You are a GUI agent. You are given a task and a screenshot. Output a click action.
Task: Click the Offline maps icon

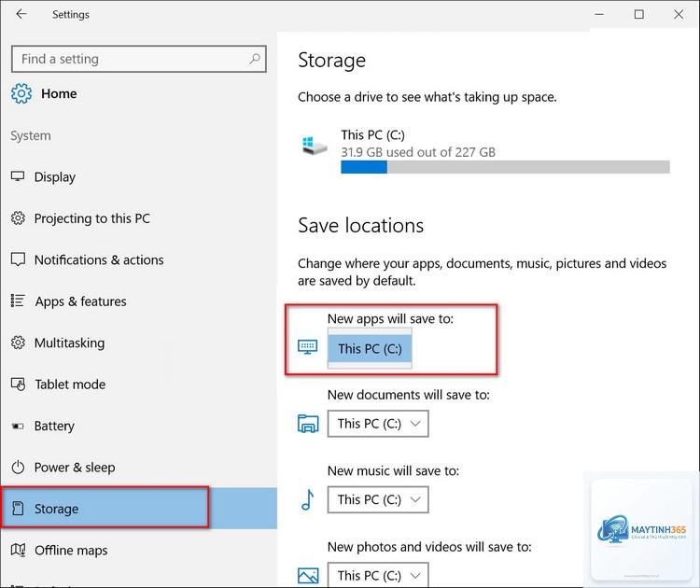click(18, 550)
